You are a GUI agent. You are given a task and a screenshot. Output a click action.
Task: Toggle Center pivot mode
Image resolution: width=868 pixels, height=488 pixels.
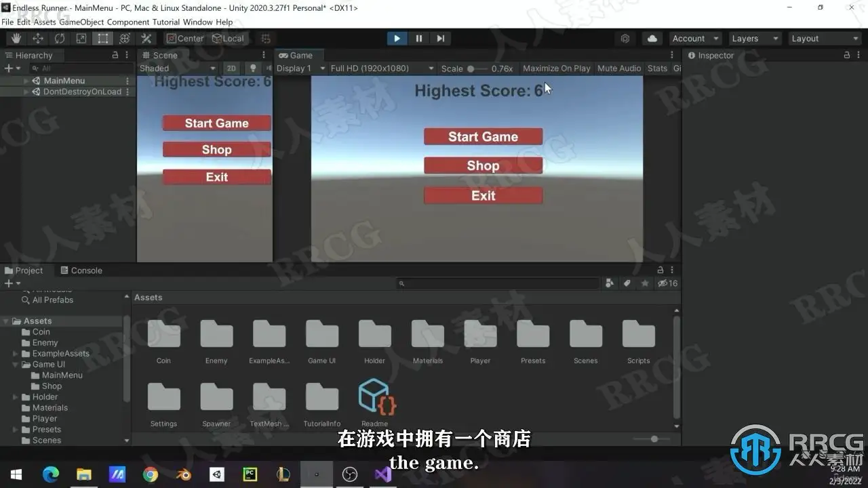click(x=185, y=39)
